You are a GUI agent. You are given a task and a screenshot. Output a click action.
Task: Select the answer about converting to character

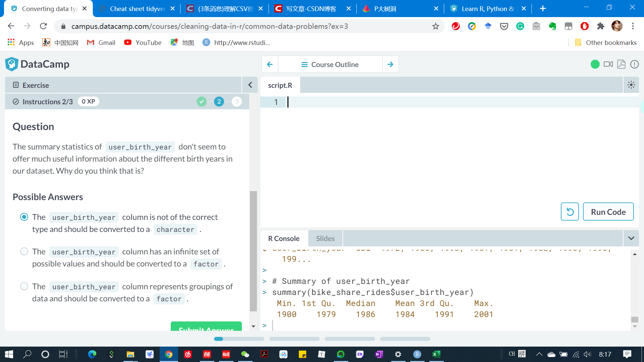click(x=24, y=217)
